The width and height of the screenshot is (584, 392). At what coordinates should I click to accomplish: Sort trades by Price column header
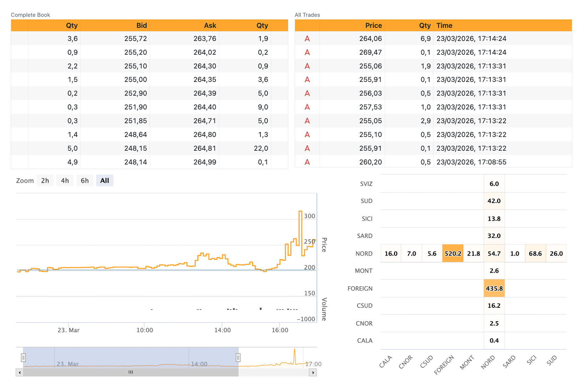(373, 25)
